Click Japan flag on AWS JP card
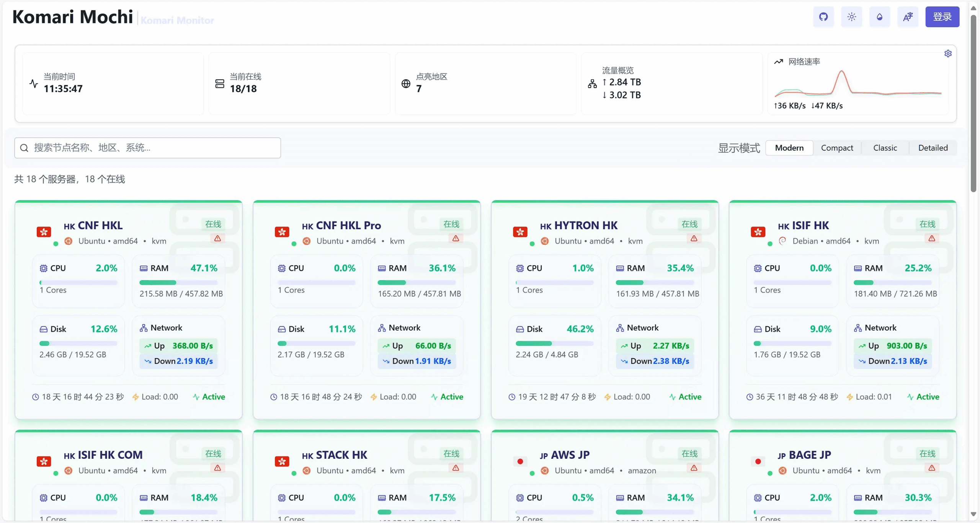Image resolution: width=980 pixels, height=523 pixels. tap(520, 461)
